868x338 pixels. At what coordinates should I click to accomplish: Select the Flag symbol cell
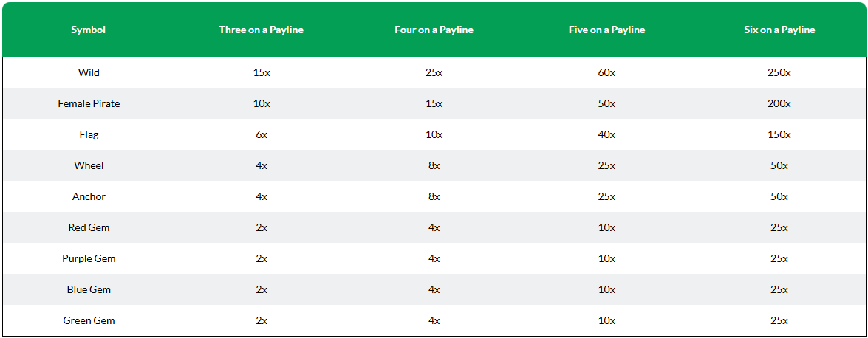pyautogui.click(x=89, y=134)
